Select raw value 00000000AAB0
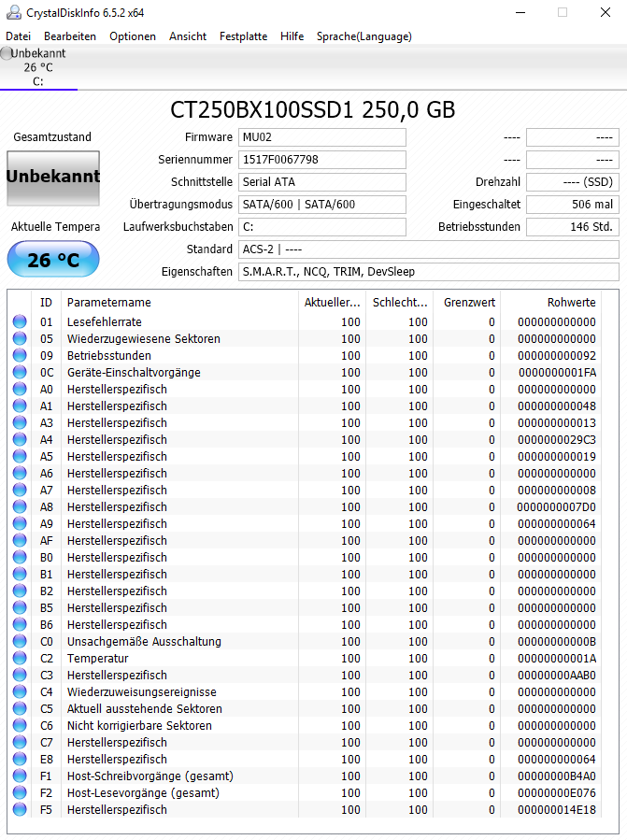Image resolution: width=627 pixels, height=840 pixels. tap(557, 675)
